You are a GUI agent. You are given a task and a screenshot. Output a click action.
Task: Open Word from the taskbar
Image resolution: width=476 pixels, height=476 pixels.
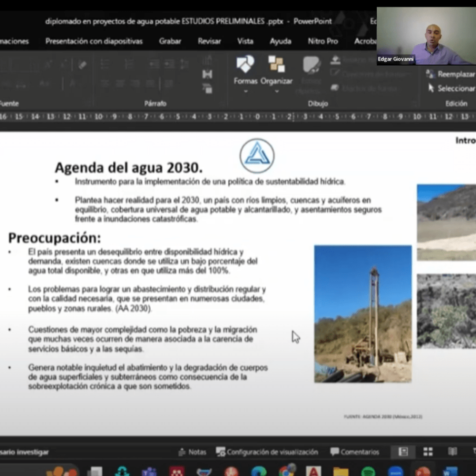coord(450,472)
